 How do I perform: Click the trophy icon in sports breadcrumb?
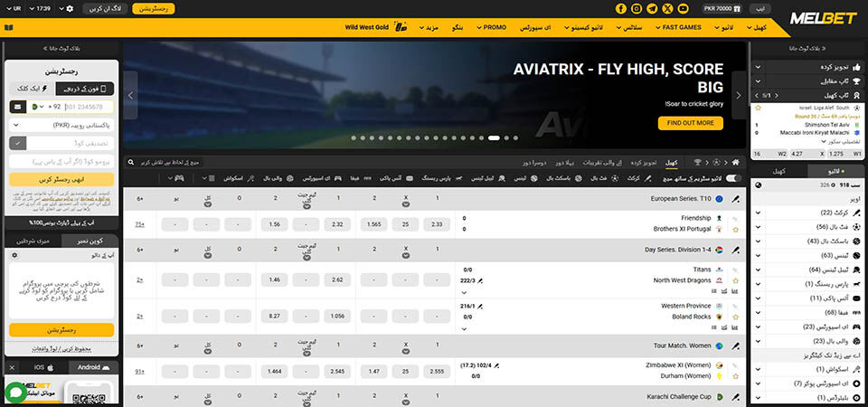click(697, 162)
